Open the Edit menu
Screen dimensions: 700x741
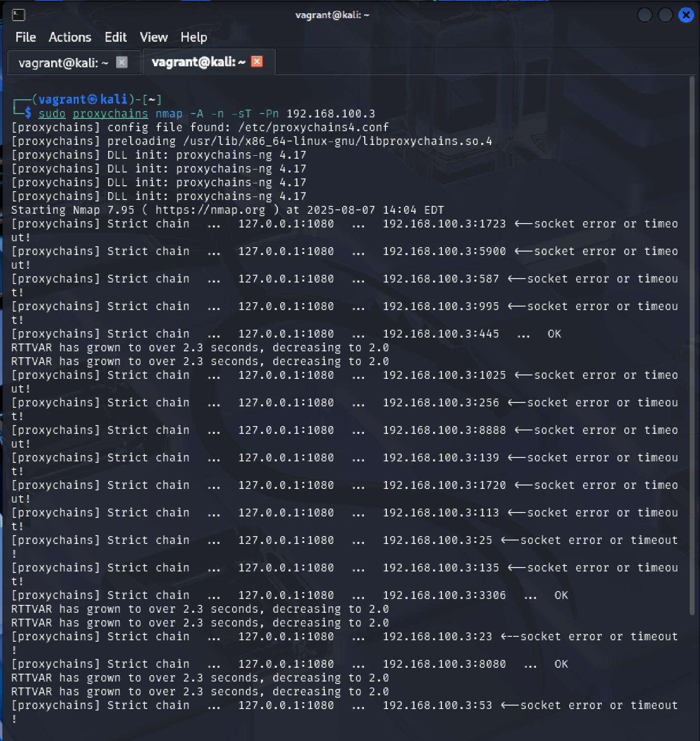click(116, 37)
